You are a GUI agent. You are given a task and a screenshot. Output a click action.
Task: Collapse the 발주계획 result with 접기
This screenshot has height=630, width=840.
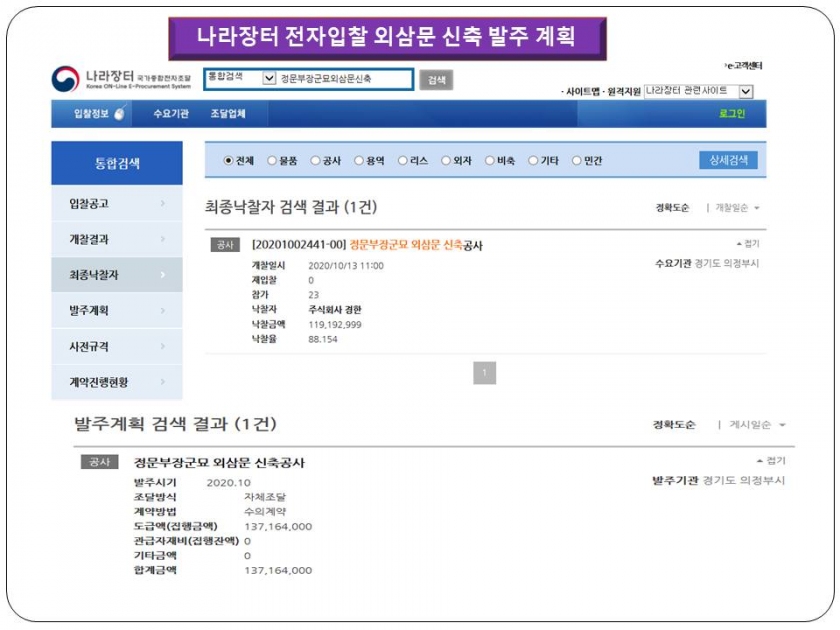coord(771,461)
